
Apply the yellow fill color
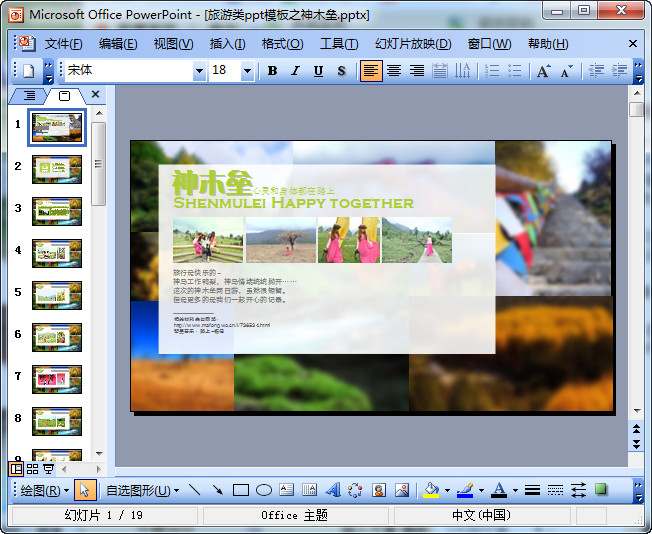[431, 490]
